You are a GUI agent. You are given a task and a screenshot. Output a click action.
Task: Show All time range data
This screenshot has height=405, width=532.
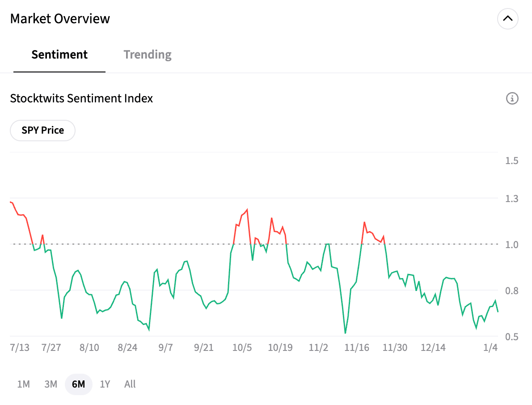(130, 384)
